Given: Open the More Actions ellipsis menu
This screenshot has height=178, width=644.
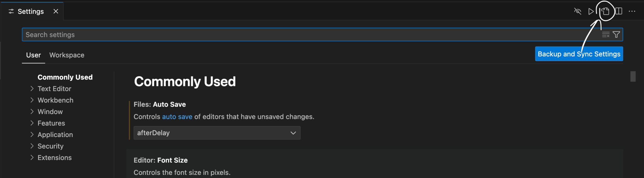Looking at the screenshot, I should point(632,11).
